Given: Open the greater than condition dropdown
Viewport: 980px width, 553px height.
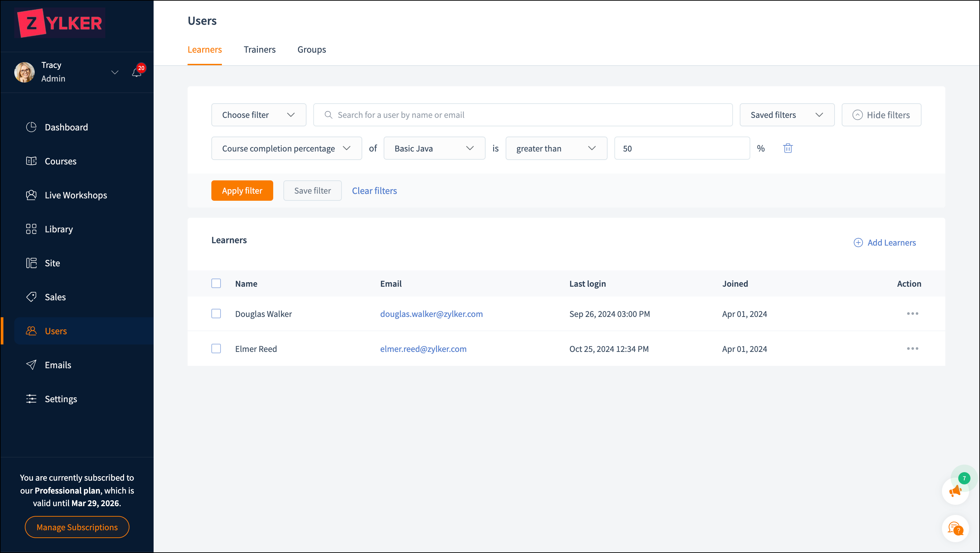Looking at the screenshot, I should 556,148.
